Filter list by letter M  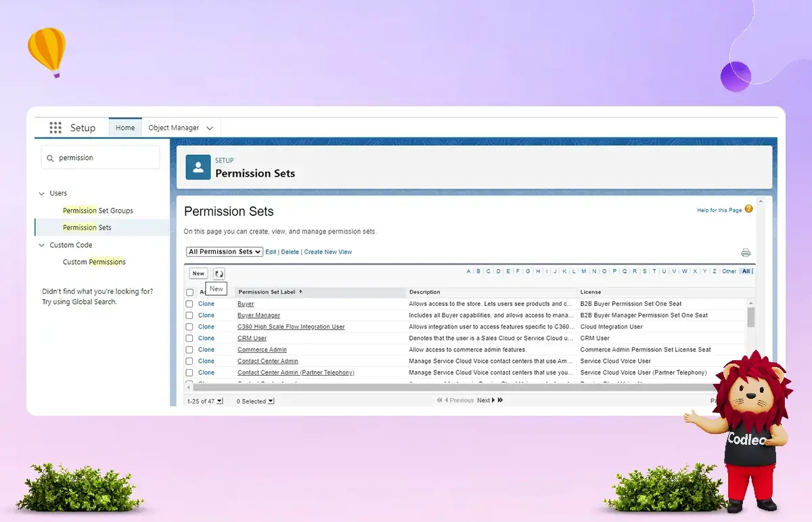[x=583, y=271]
